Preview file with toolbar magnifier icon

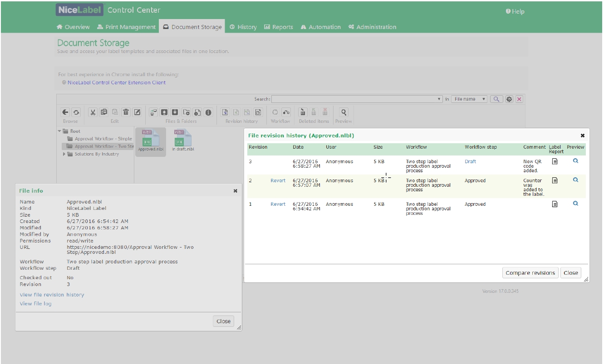click(344, 112)
